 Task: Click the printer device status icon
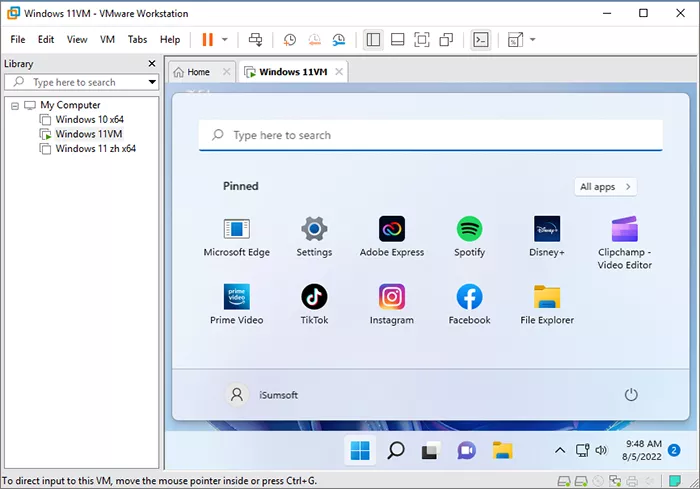pyautogui.click(x=632, y=481)
